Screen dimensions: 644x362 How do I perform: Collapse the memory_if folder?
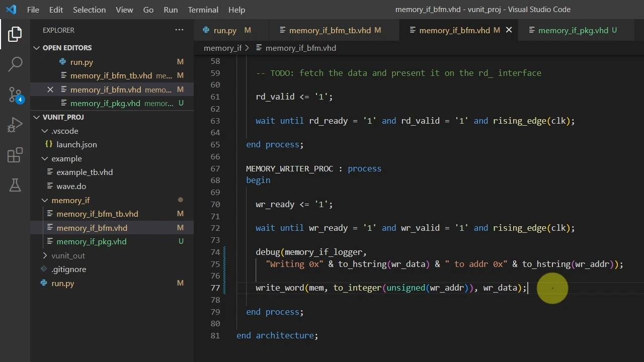70,200
